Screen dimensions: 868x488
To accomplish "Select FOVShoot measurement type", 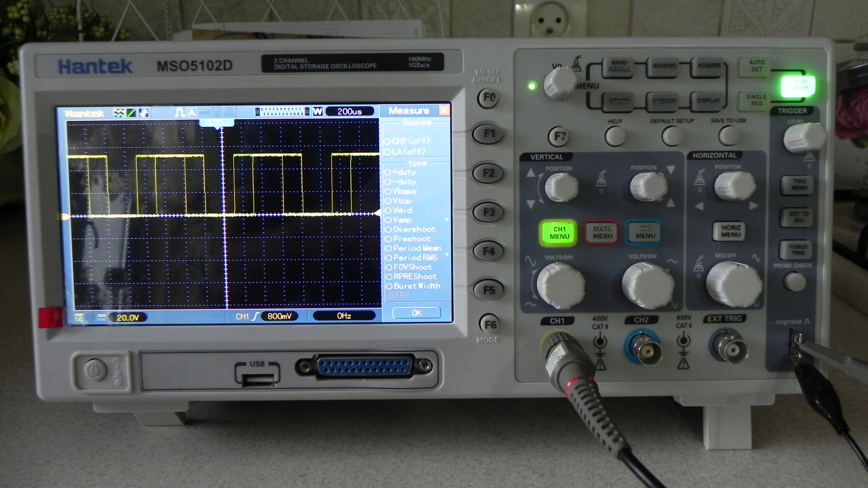I will (409, 267).
